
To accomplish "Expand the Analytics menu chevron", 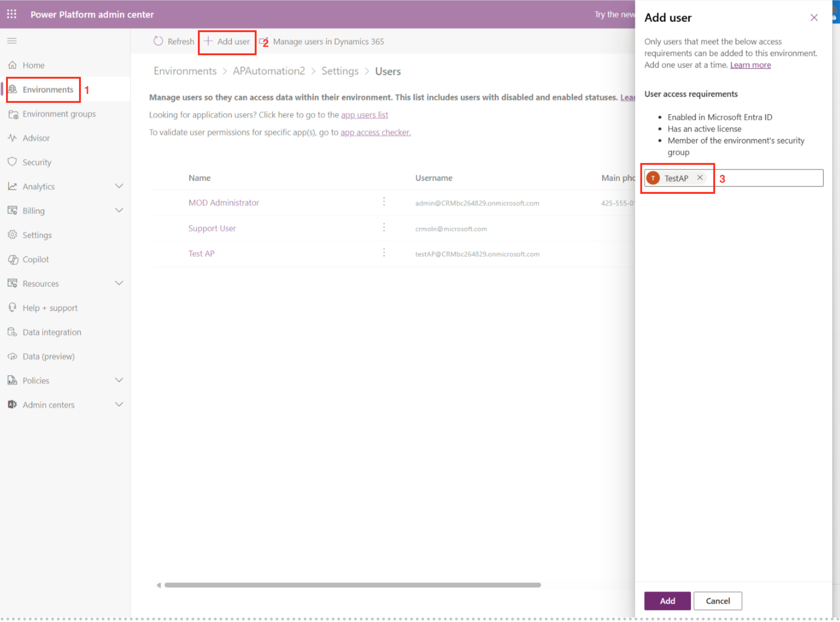I will pyautogui.click(x=119, y=186).
